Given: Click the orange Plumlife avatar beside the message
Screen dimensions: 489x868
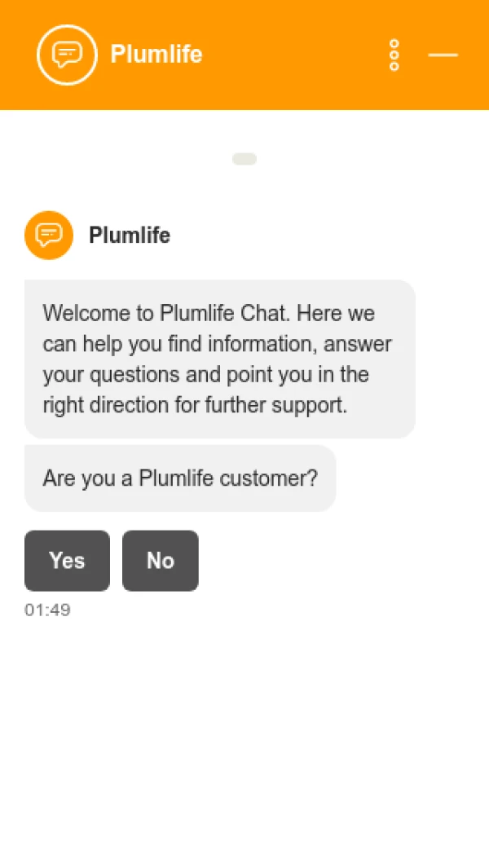Looking at the screenshot, I should [49, 236].
